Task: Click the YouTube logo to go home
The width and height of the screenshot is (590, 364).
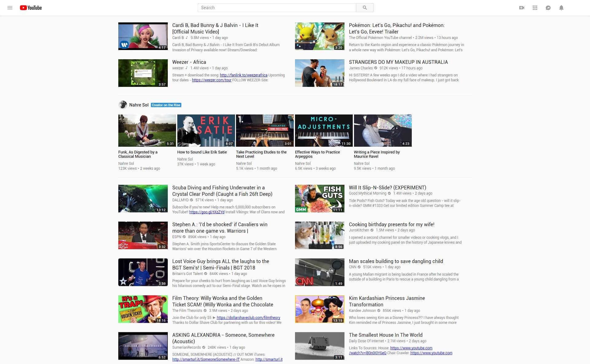Action: coord(31,8)
